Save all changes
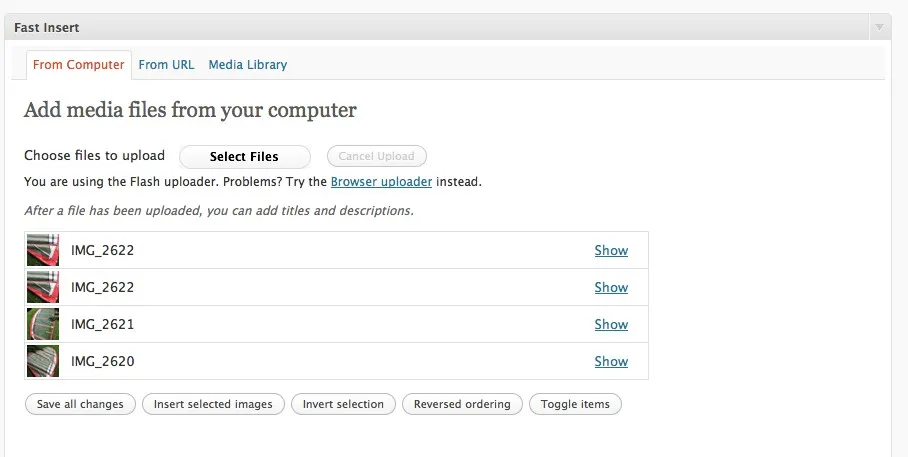908x457 pixels. coord(80,404)
